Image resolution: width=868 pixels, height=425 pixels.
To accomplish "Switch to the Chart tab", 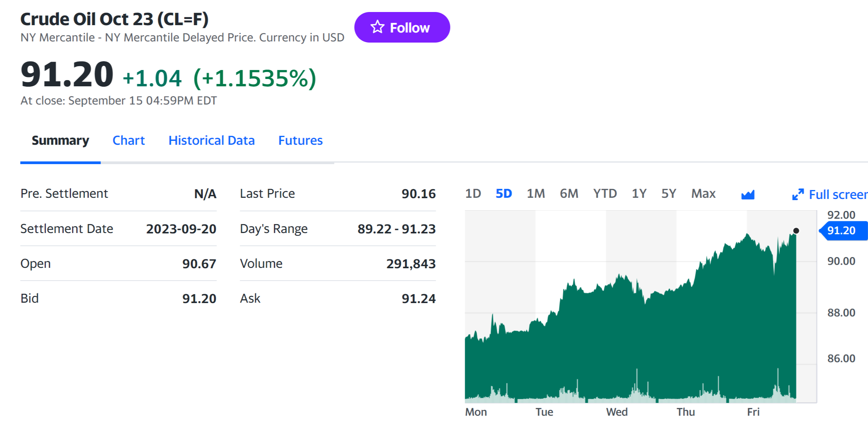I will (128, 141).
